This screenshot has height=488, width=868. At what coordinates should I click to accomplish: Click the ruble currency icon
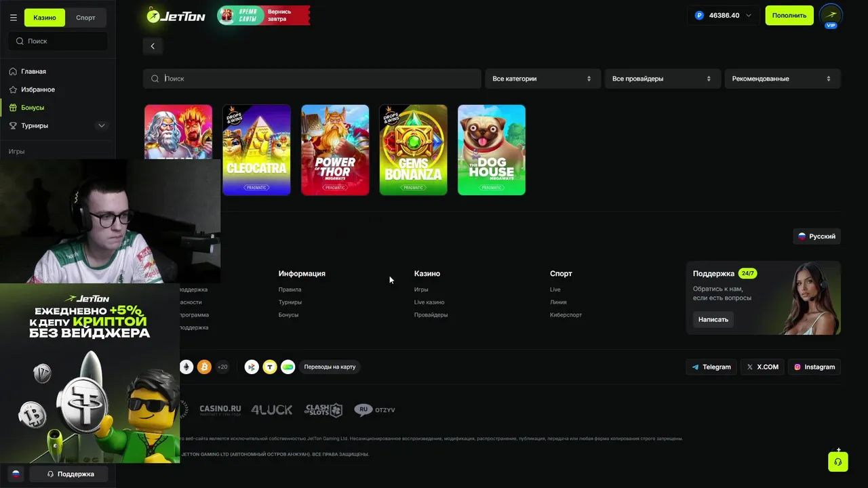coord(699,15)
